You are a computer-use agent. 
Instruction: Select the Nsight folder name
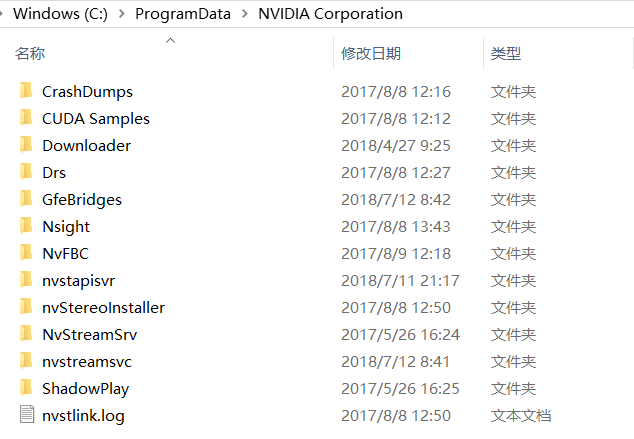[x=66, y=227]
